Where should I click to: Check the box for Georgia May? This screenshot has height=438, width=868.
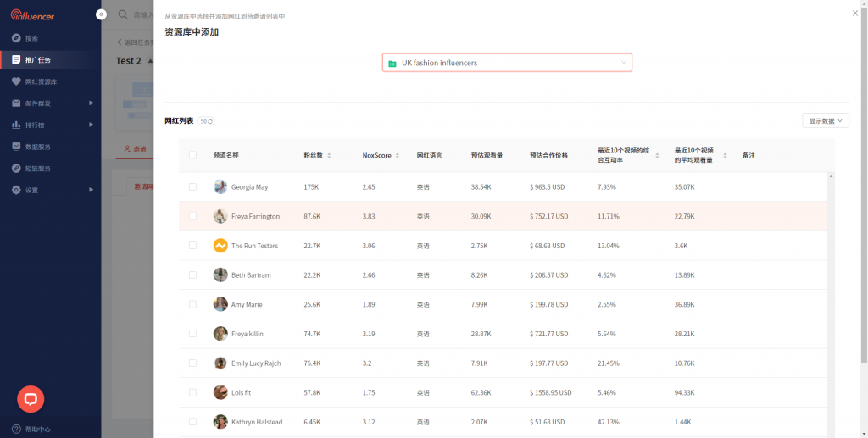tap(192, 186)
